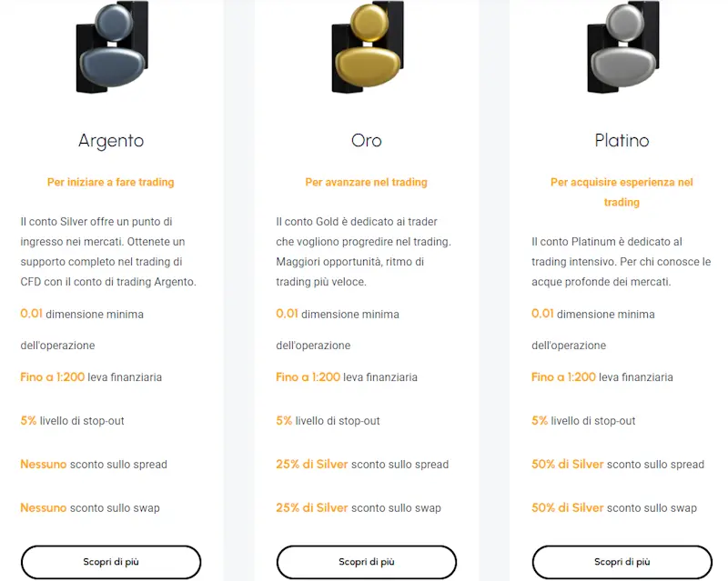Click the silver-blue Argento account icon

click(x=112, y=46)
